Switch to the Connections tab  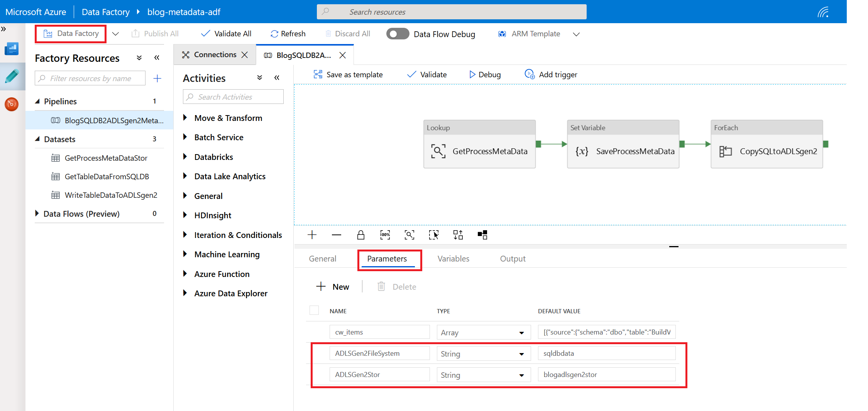[x=215, y=55]
